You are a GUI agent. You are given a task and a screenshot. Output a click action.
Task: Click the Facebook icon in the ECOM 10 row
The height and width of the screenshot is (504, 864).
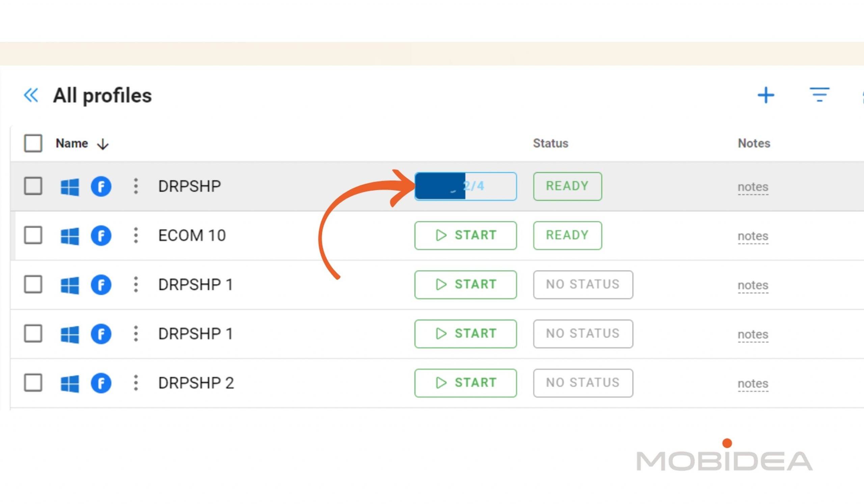coord(101,236)
